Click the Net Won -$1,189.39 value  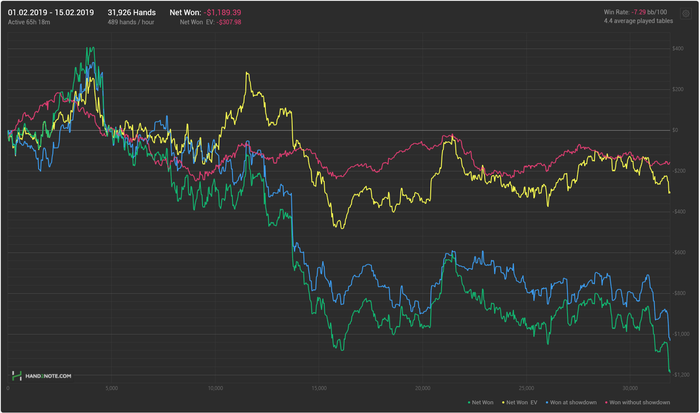pyautogui.click(x=222, y=13)
